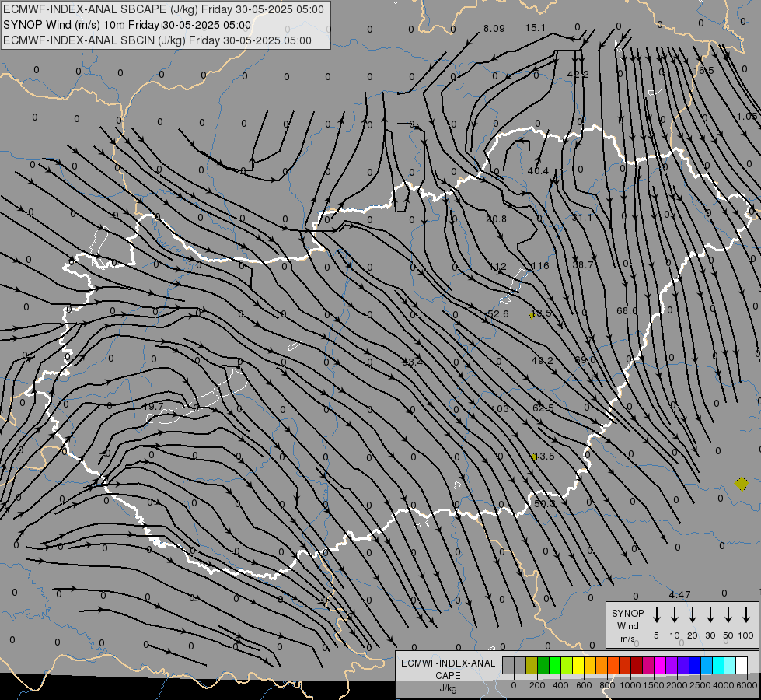Viewport: 761px width, 700px height.
Task: Click the wind arrow above 100 m/s
Action: pos(746,614)
